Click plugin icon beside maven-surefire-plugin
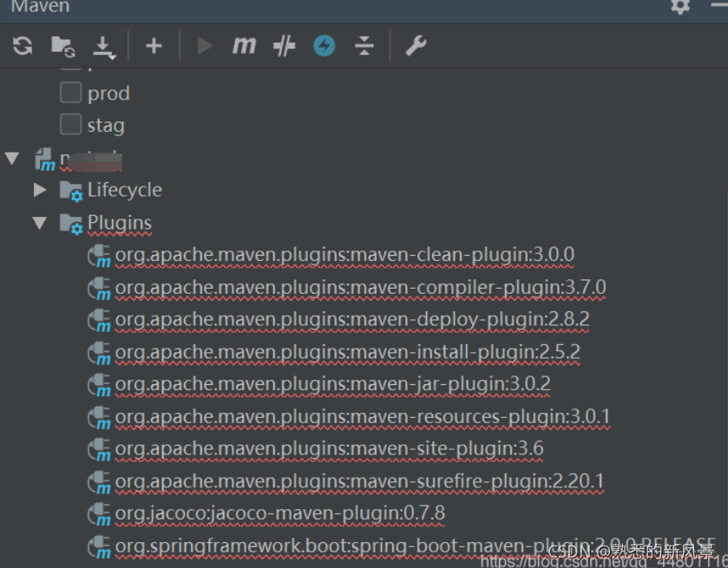Screen dimensions: 728x568 [100, 482]
